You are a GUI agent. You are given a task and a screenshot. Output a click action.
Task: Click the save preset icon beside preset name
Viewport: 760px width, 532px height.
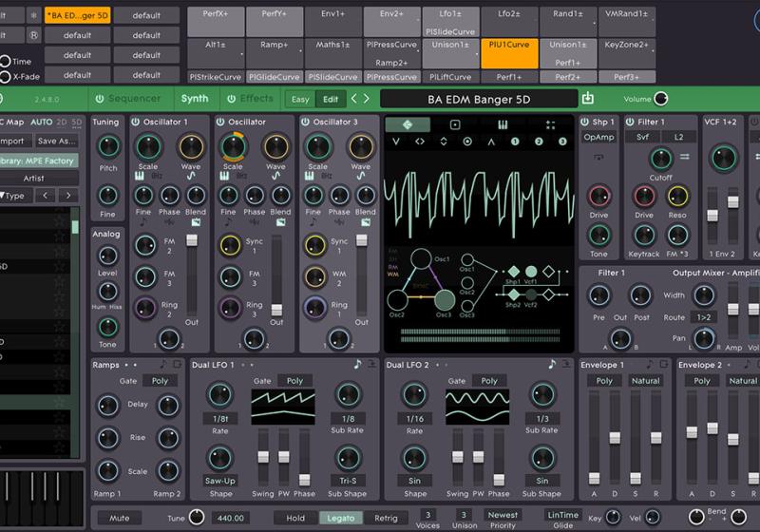[587, 99]
